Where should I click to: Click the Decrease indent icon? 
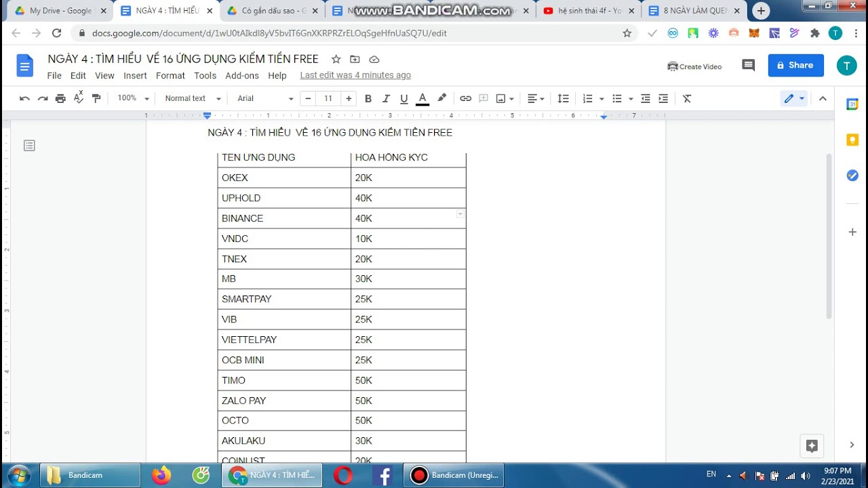646,98
